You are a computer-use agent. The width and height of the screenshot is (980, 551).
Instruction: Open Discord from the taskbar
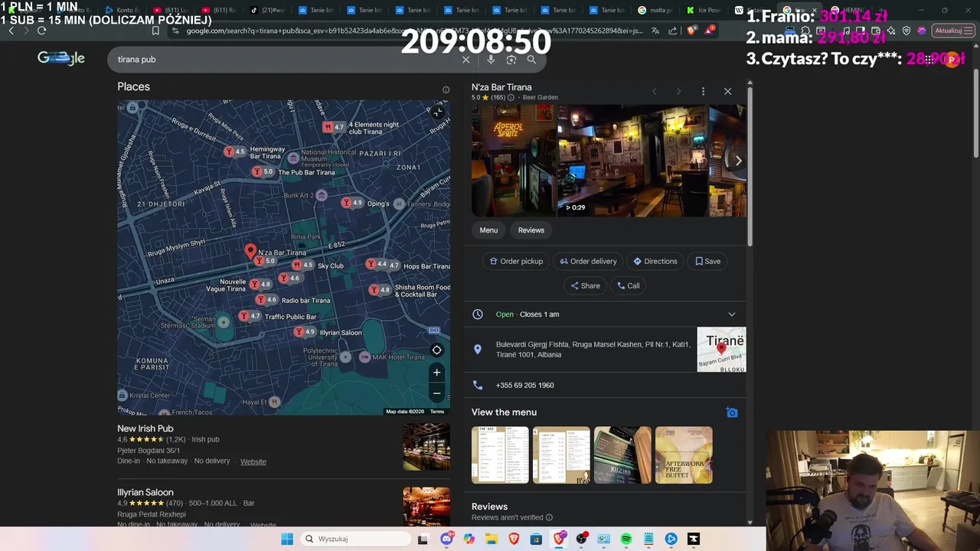(x=446, y=539)
